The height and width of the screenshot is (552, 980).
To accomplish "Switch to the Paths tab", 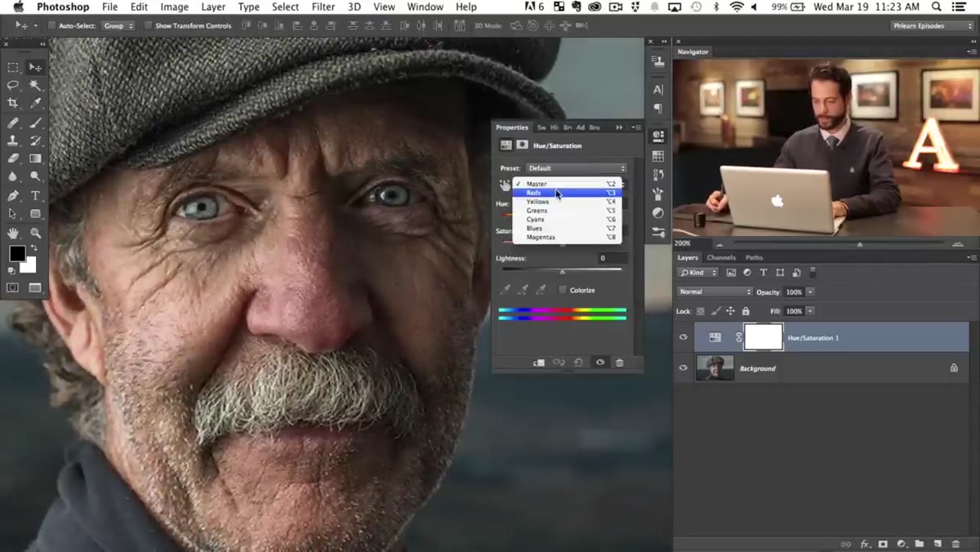I will [x=754, y=257].
